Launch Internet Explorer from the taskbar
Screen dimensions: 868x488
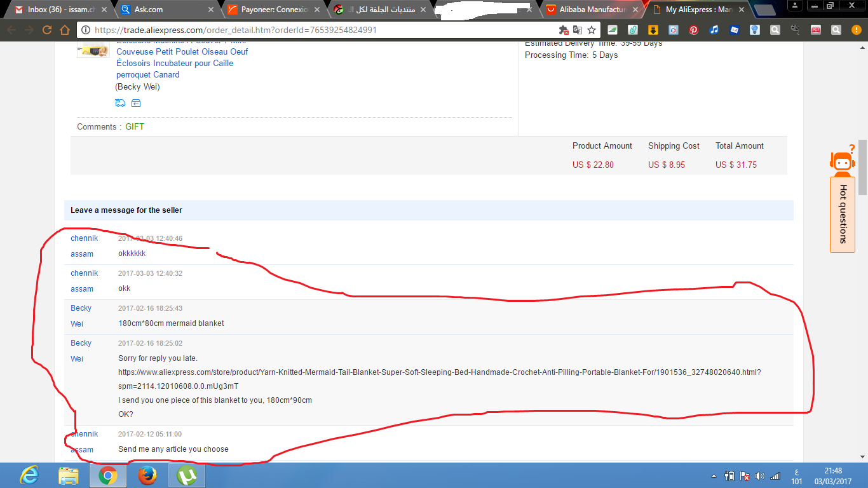click(x=29, y=475)
